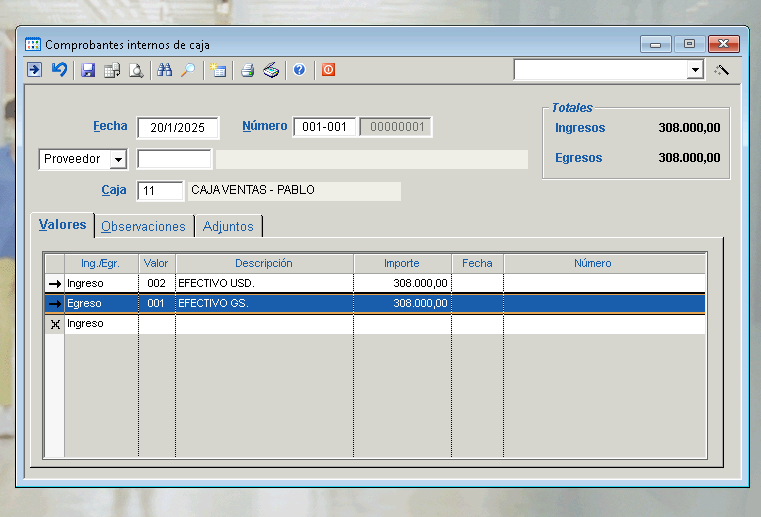Click the Importe column header
The image size is (761, 517).
[x=402, y=263]
